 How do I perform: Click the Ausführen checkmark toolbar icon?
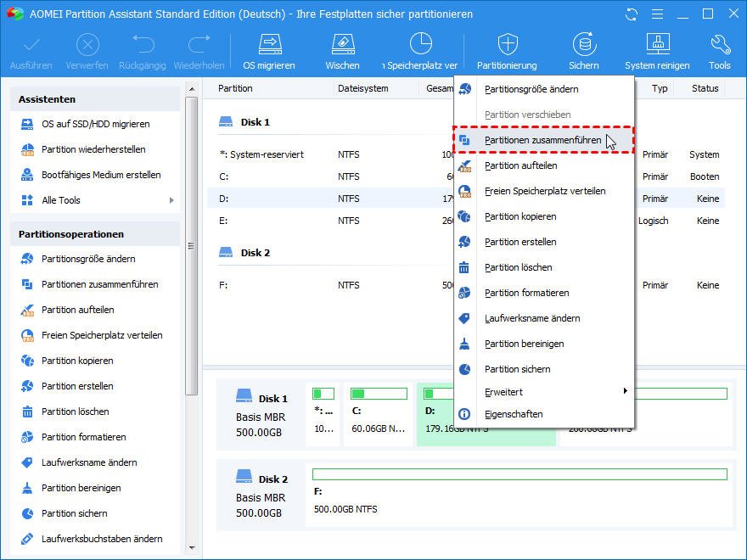click(31, 46)
